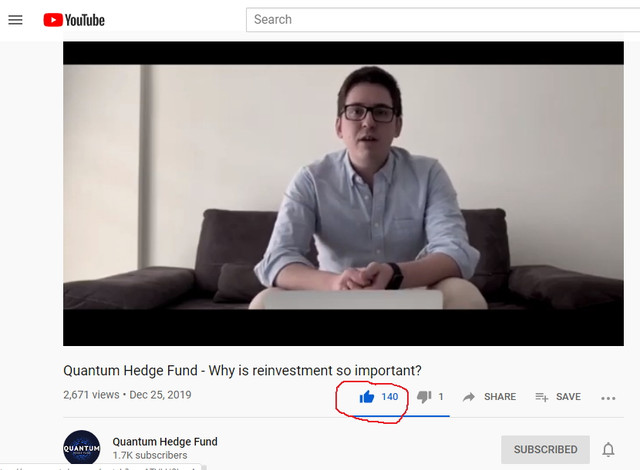Click the video title text
640x470 pixels.
click(x=242, y=370)
